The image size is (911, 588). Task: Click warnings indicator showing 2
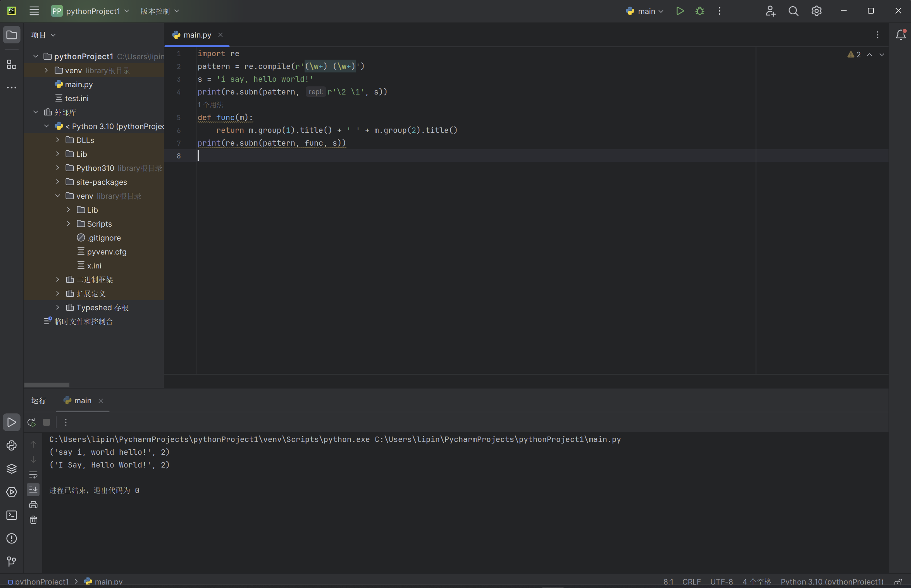click(854, 55)
